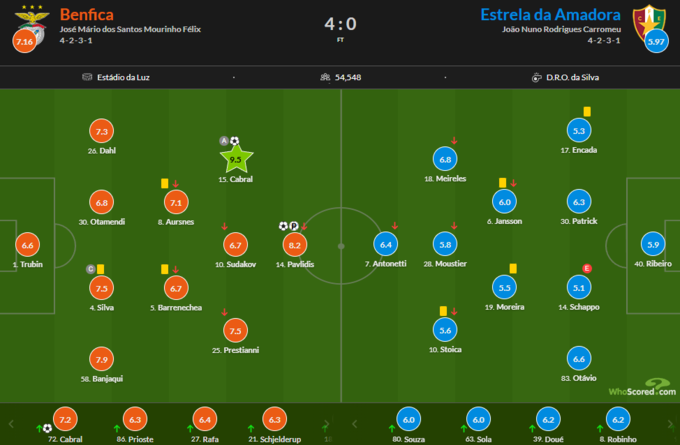Click the red E badge above Schappo
The width and height of the screenshot is (680, 445).
coord(586,268)
